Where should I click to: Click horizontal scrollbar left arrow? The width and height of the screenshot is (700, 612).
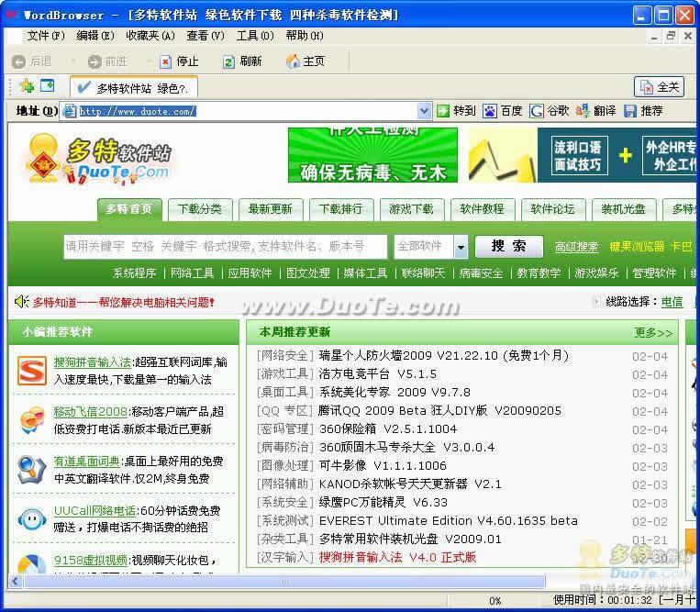click(x=16, y=581)
